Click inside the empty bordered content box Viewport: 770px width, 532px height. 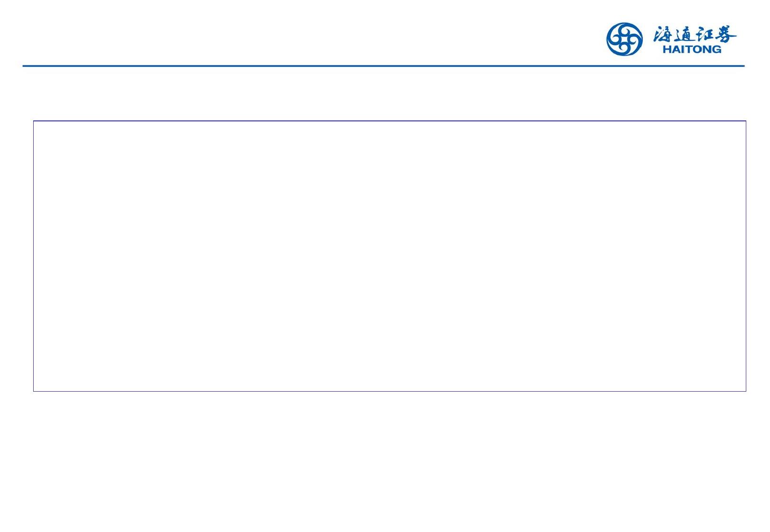389,256
